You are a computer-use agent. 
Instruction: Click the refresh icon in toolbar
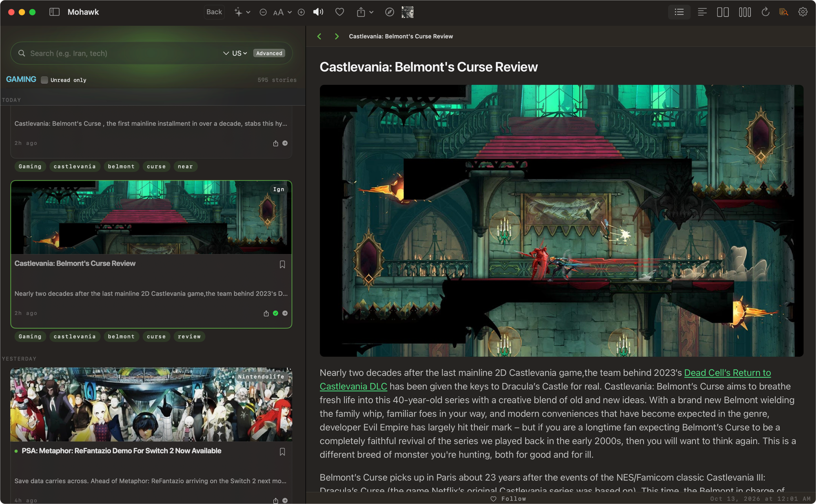765,12
